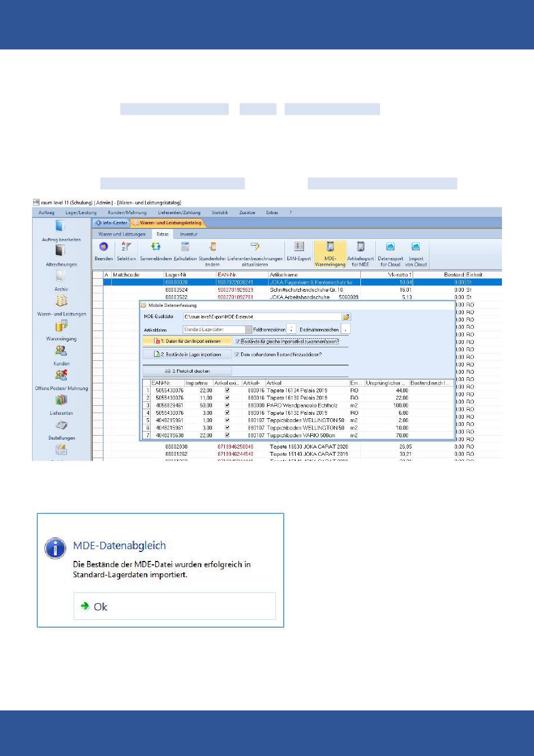Screen dimensions: 534x756
Task: Click '2. Bestände in Lager importieren'
Action: coord(187,355)
